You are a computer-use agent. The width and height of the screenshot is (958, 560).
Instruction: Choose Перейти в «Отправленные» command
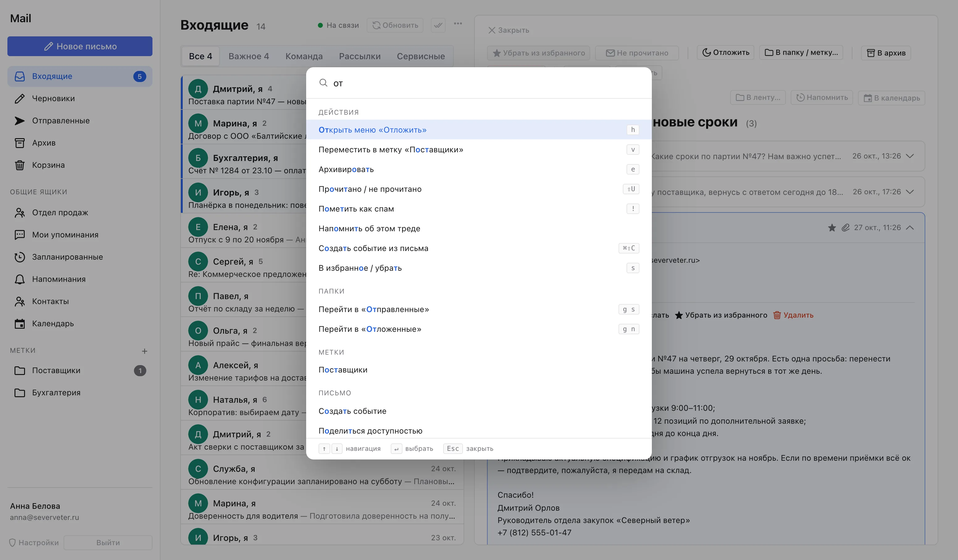tap(479, 309)
